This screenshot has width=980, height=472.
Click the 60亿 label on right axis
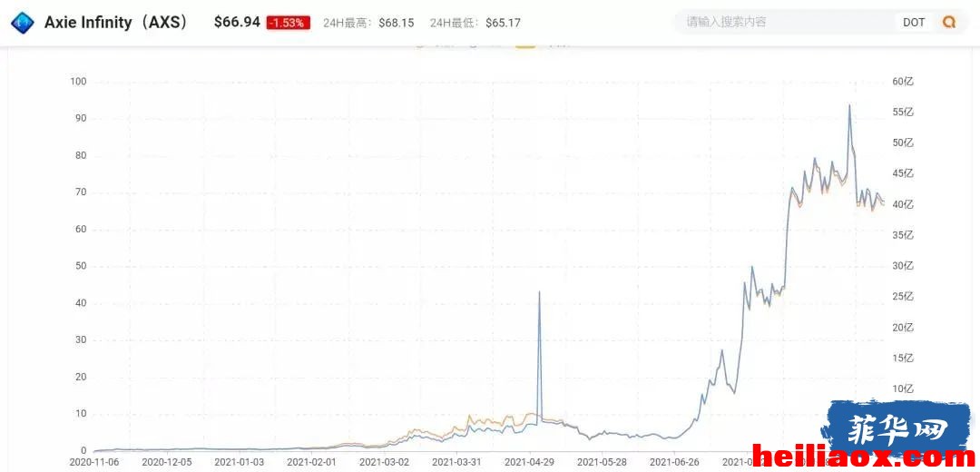click(x=904, y=82)
